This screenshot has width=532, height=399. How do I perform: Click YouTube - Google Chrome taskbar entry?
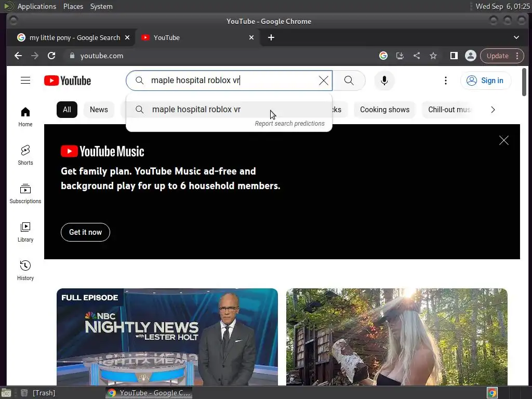pyautogui.click(x=149, y=393)
